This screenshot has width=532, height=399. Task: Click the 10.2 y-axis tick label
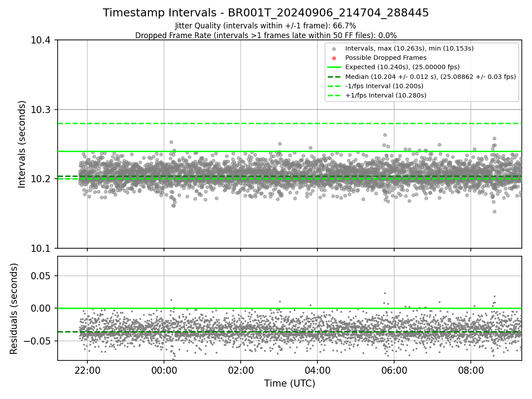coord(41,179)
